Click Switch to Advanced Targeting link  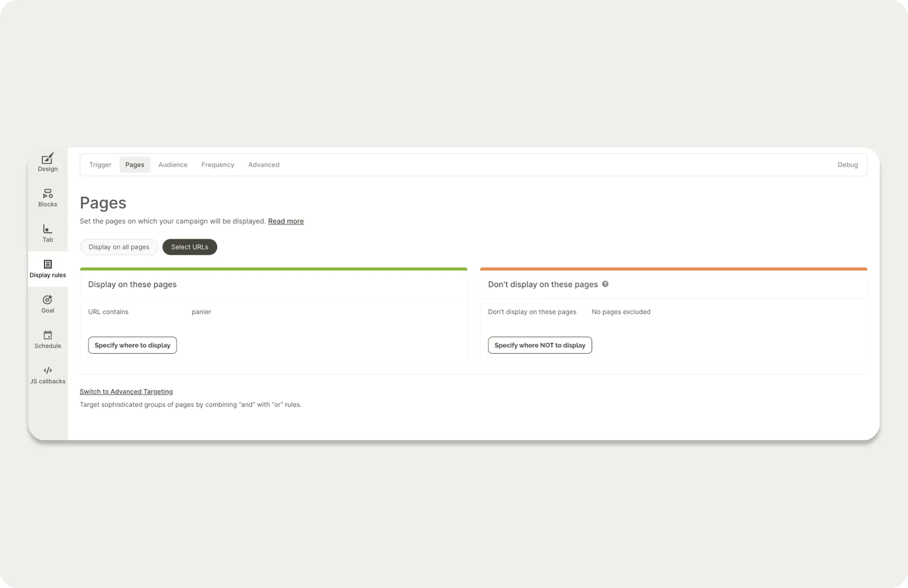[126, 392]
